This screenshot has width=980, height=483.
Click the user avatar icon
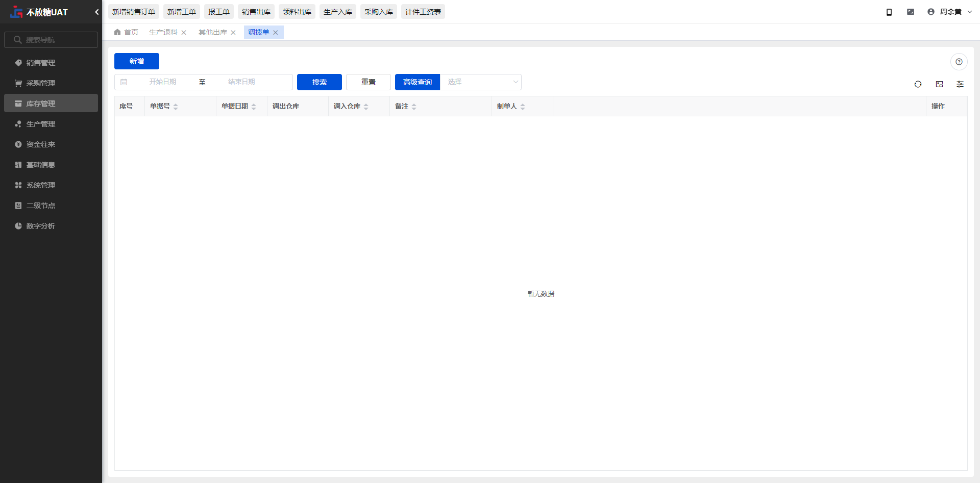pyautogui.click(x=931, y=12)
